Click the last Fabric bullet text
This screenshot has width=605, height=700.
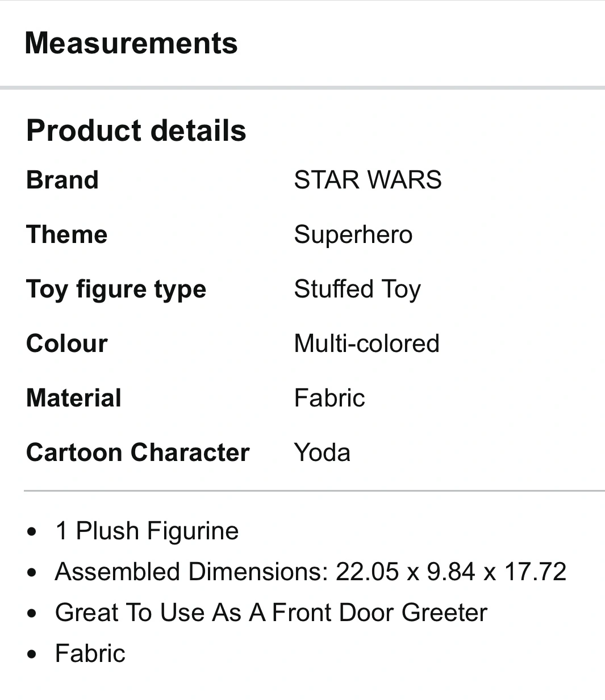click(90, 653)
